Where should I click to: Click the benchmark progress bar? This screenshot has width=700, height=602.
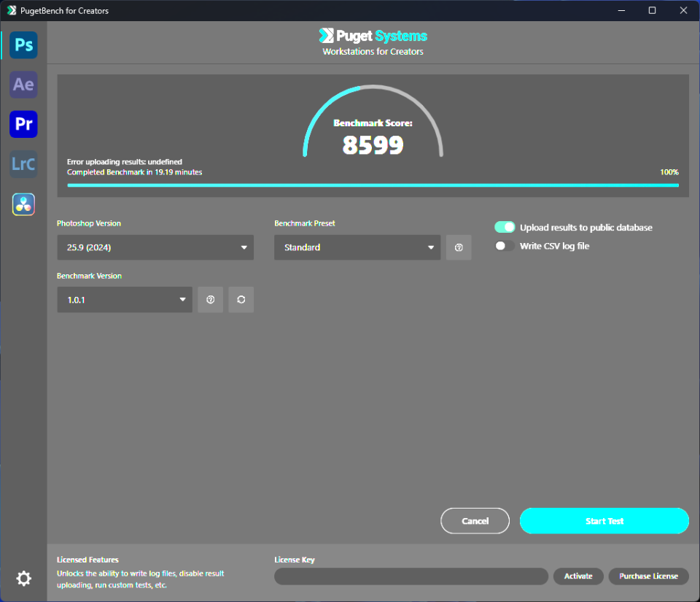[x=373, y=185]
